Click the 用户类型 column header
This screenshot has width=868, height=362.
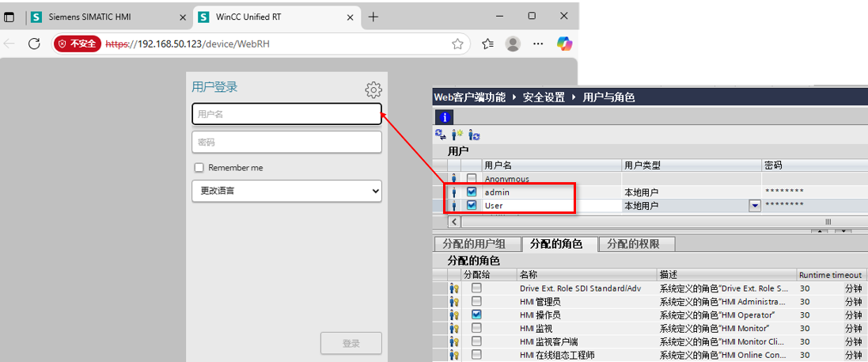pos(692,166)
